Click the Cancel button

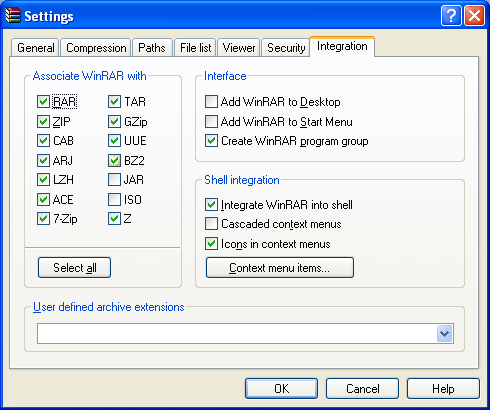(x=362, y=388)
